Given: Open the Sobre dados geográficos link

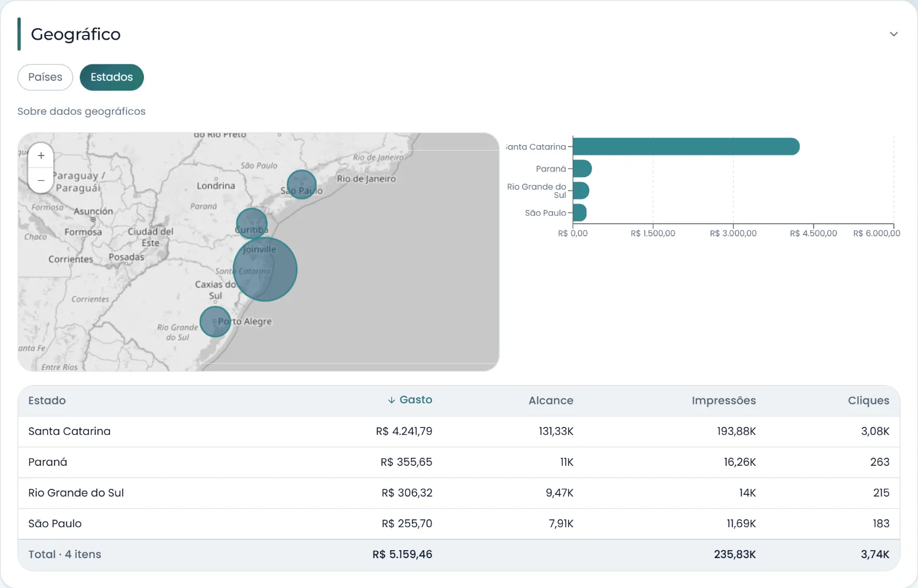Looking at the screenshot, I should (x=81, y=111).
